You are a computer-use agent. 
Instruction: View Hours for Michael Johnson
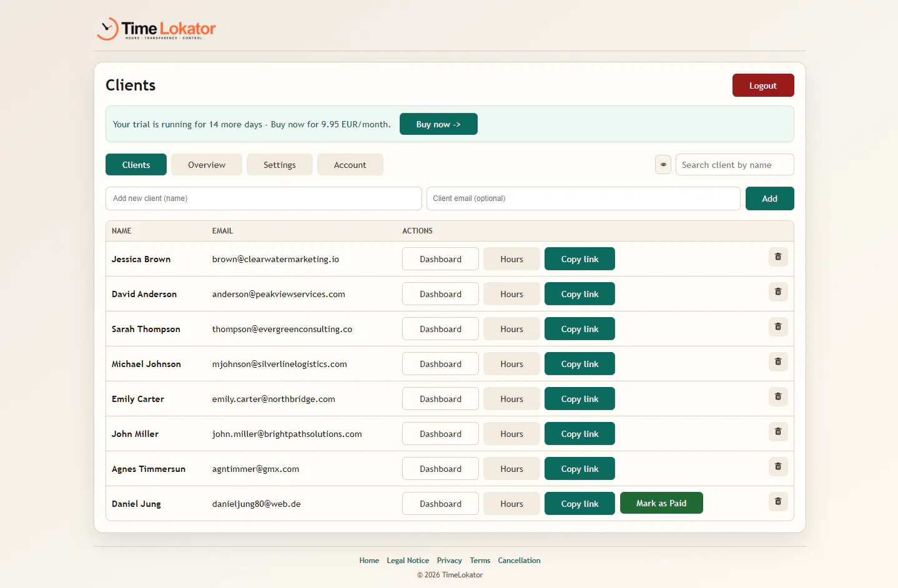[x=511, y=364]
